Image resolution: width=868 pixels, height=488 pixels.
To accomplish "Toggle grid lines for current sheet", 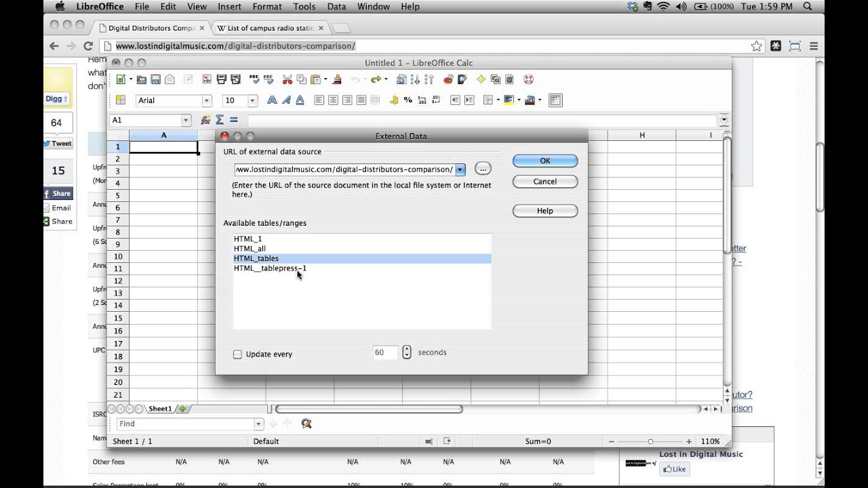I will pos(555,100).
